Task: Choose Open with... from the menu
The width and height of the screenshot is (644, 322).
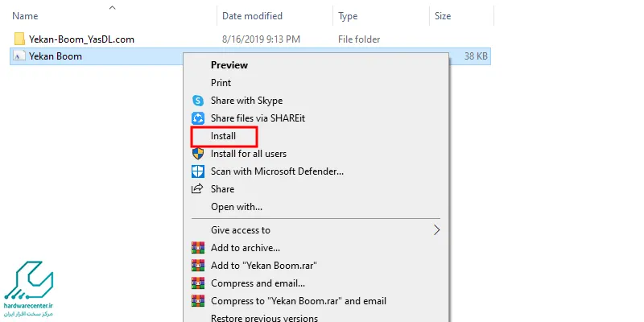Action: 237,207
